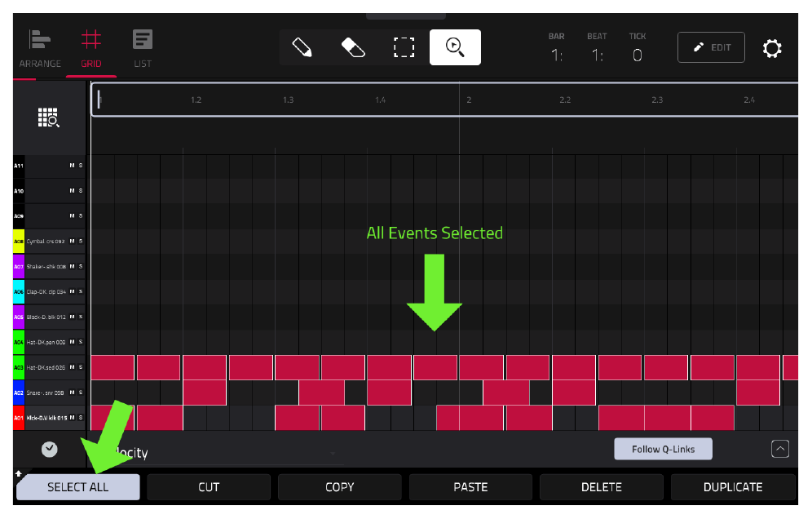Click timeline marker 2.2 in the ruler
Viewport: 812px width, 519px height.
click(x=565, y=100)
